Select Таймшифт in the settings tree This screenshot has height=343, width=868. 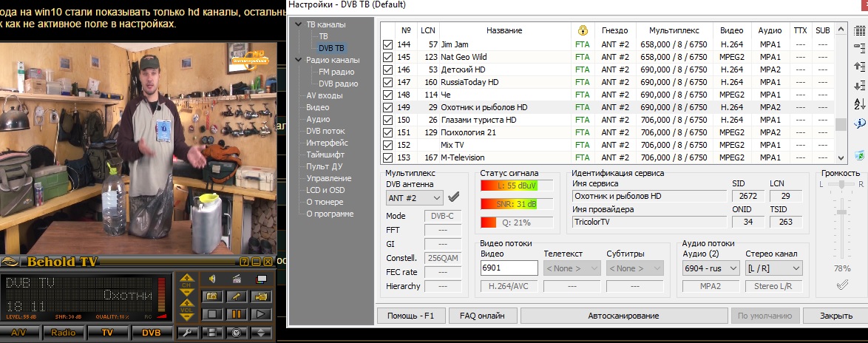tap(325, 154)
